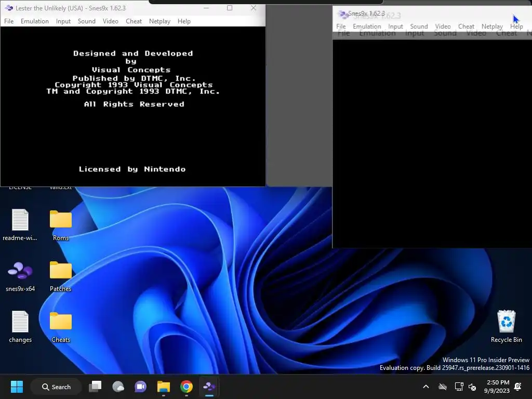Open Netplay menu in Lester the Unlikely window
The width and height of the screenshot is (532, 399).
click(x=159, y=21)
